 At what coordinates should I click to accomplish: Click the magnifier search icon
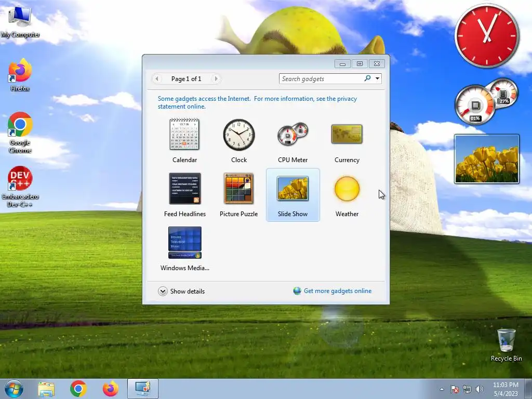367,78
